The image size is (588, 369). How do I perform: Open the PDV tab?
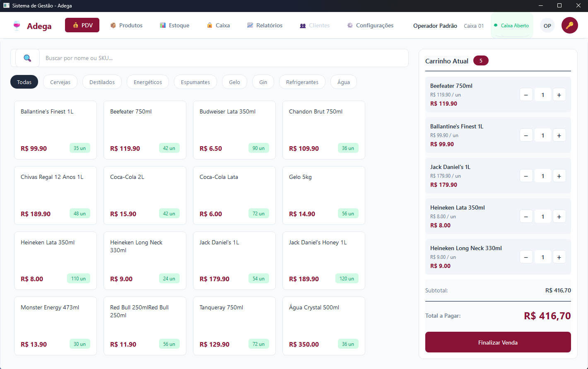(82, 25)
